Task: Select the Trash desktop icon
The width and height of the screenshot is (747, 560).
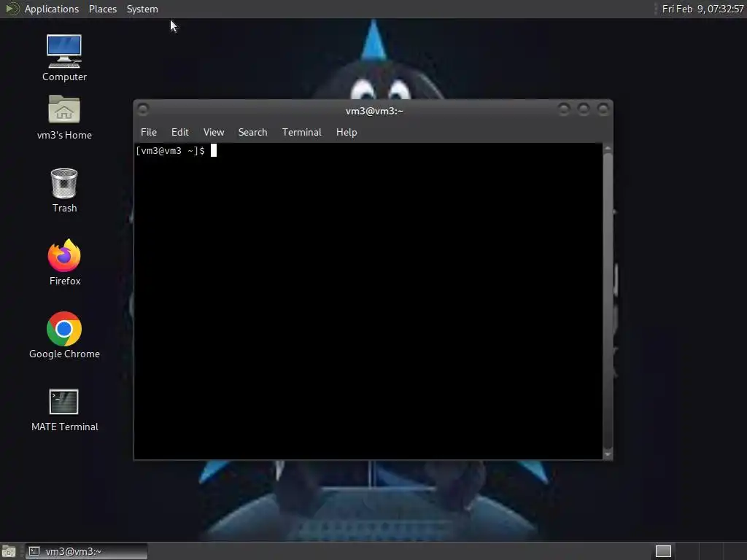Action: point(64,190)
